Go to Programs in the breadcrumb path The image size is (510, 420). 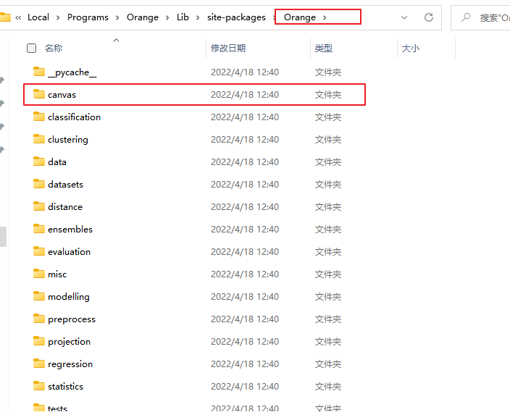(x=88, y=17)
